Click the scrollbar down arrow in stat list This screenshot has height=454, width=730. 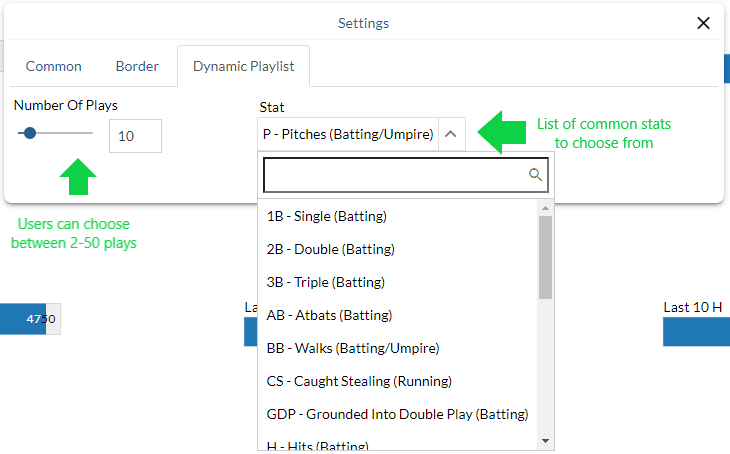[x=545, y=441]
